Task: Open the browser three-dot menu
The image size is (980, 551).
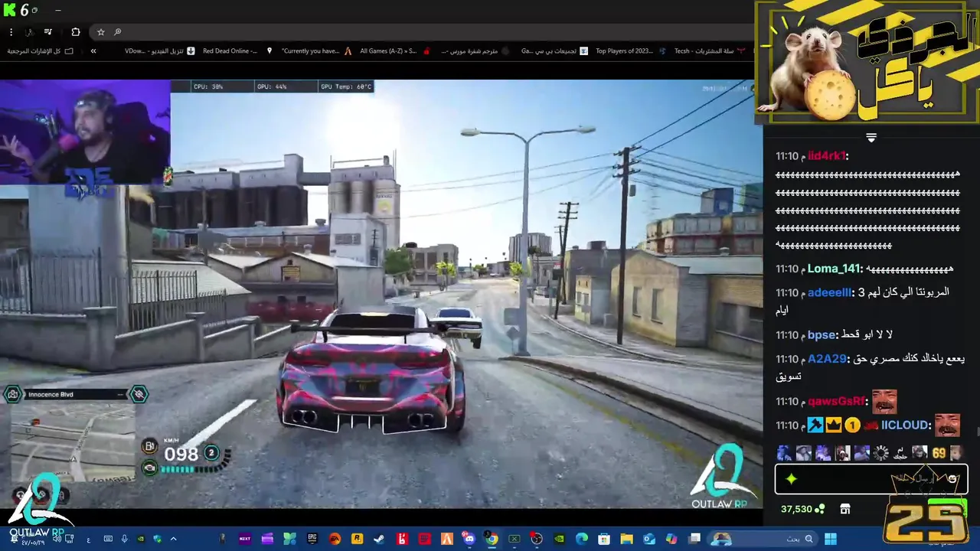Action: click(11, 32)
